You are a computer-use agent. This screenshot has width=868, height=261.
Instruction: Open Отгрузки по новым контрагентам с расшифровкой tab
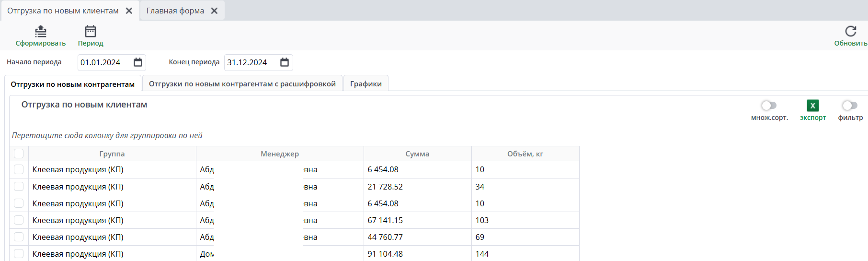click(242, 84)
